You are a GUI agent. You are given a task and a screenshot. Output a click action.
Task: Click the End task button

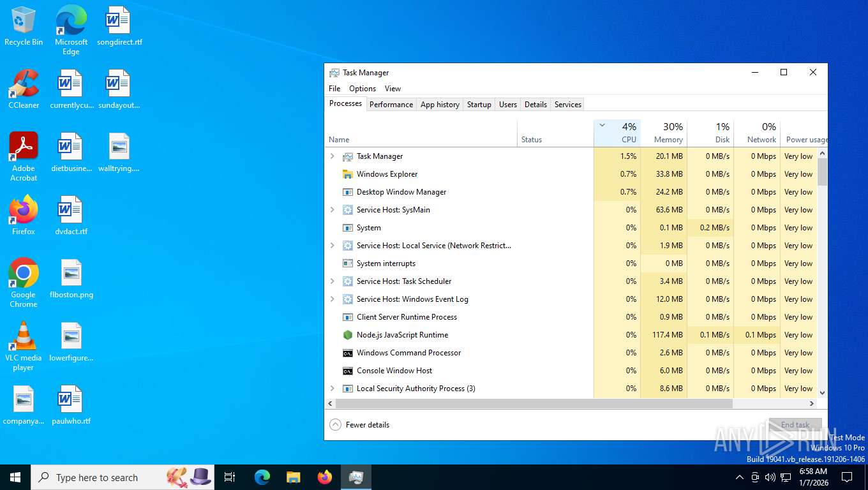click(x=795, y=425)
